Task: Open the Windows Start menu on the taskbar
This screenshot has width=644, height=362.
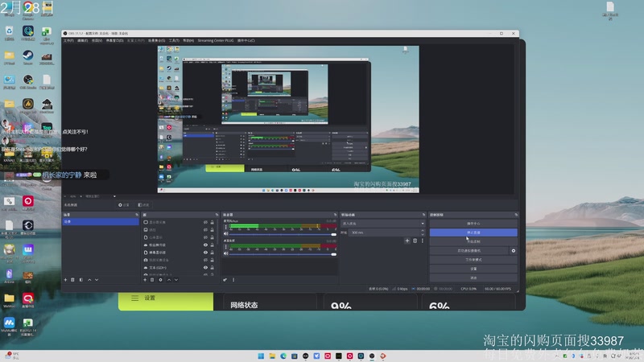Action: [261, 356]
